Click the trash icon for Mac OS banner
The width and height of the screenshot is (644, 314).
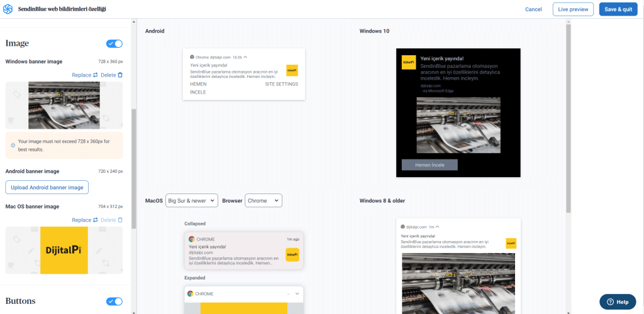[120, 220]
